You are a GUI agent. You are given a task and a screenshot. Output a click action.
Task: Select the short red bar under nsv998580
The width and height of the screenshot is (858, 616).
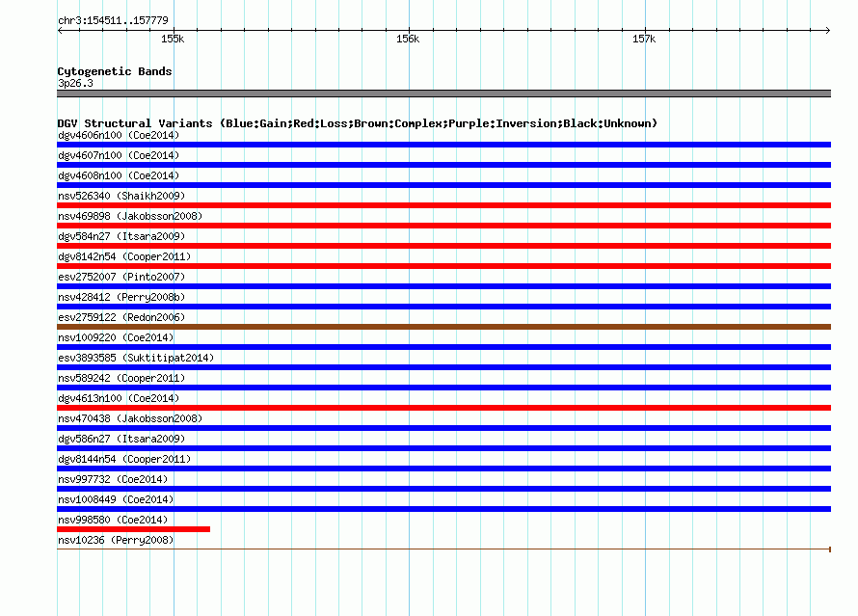(x=133, y=529)
